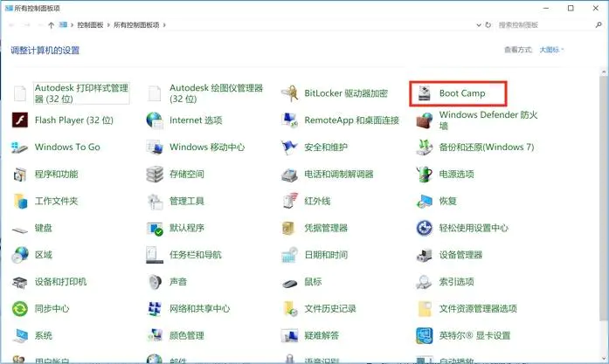The image size is (609, 364).
Task: Open the 声音 speaker icon
Action: (155, 282)
